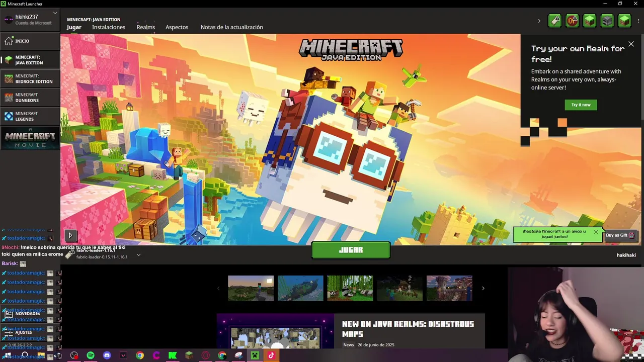This screenshot has height=362, width=644.
Task: Select Minecraft: Bedrock Edition in sidebar
Action: (30, 78)
